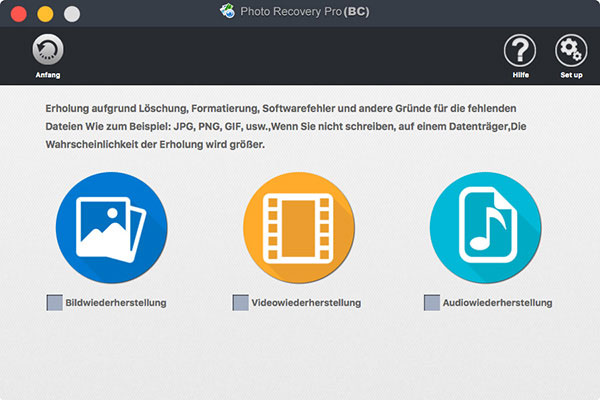
Task: Click the Audiowiederherstellung label text
Action: coord(497,303)
